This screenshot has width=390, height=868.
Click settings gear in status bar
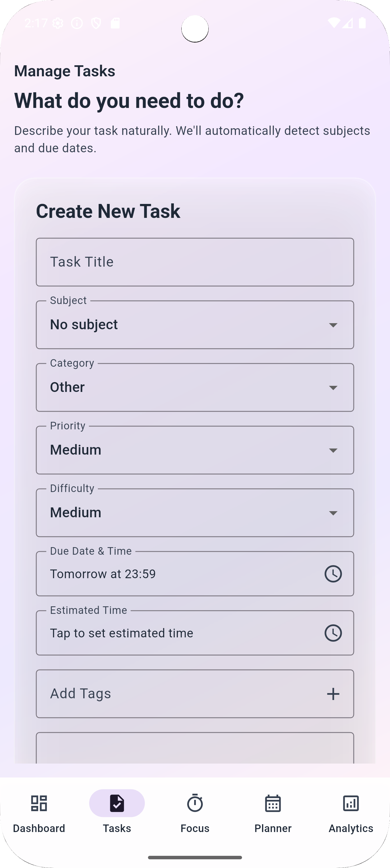(58, 23)
